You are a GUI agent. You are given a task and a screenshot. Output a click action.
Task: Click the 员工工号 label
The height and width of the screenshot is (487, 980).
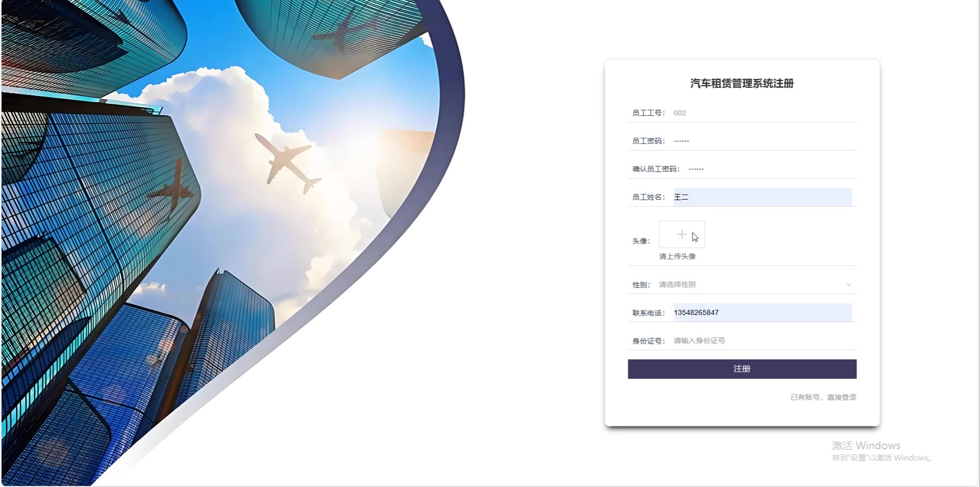[x=648, y=113]
